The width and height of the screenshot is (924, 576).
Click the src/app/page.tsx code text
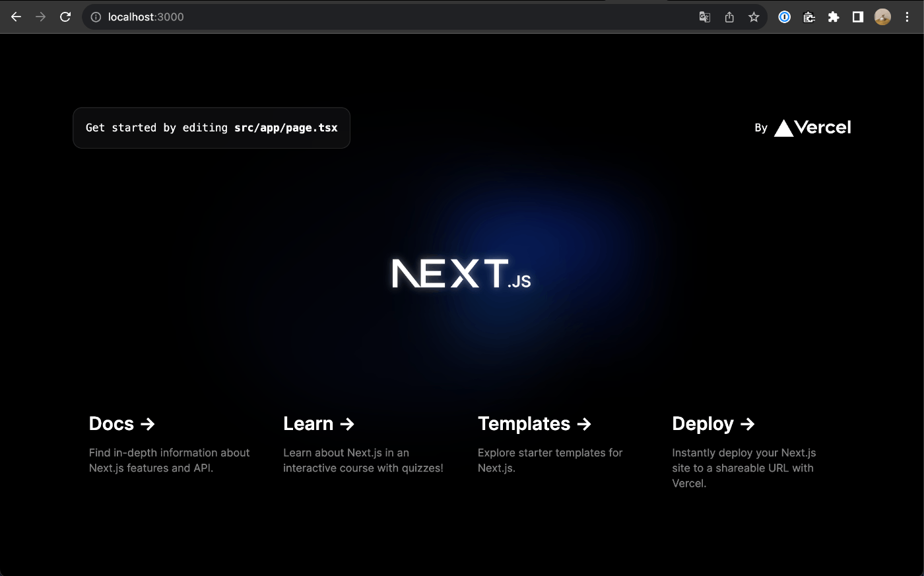point(286,127)
